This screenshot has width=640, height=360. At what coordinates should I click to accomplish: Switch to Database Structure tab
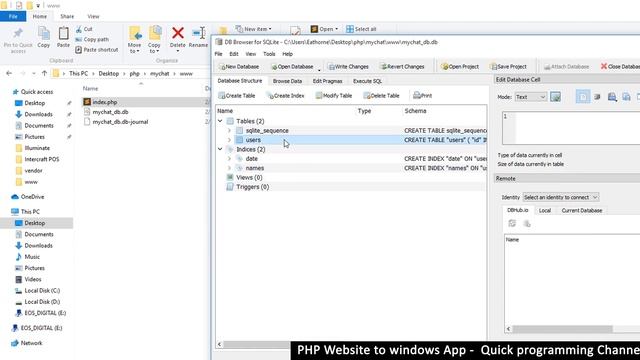pos(240,81)
